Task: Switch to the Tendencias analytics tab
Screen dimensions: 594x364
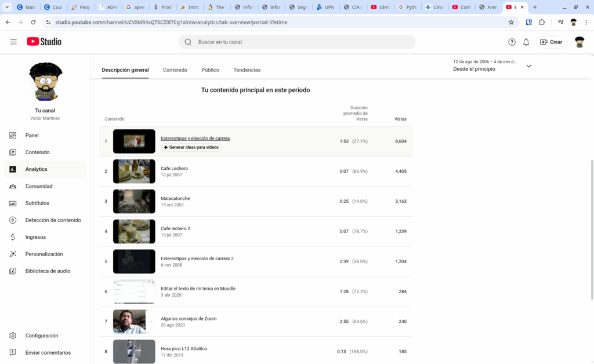Action: coord(247,70)
